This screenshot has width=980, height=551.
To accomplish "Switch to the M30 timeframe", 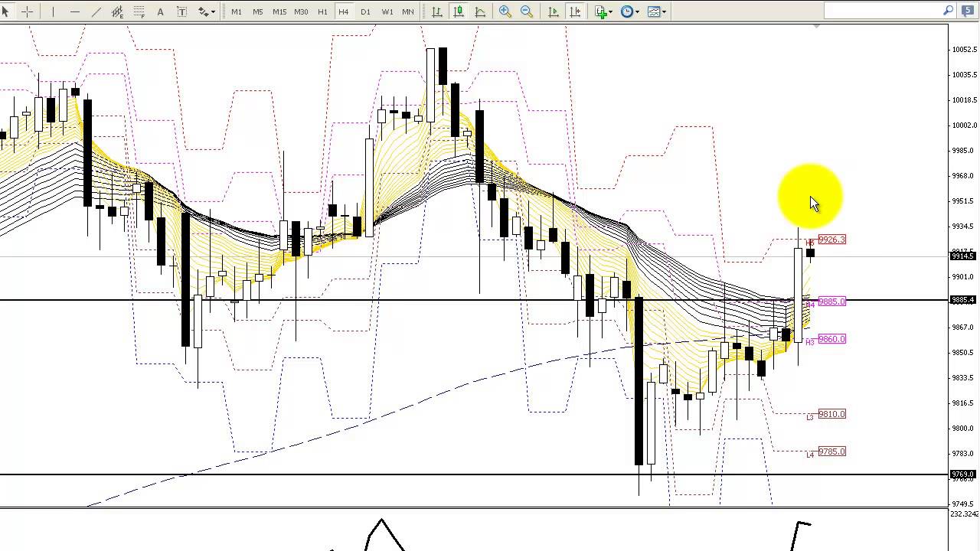I will point(301,11).
